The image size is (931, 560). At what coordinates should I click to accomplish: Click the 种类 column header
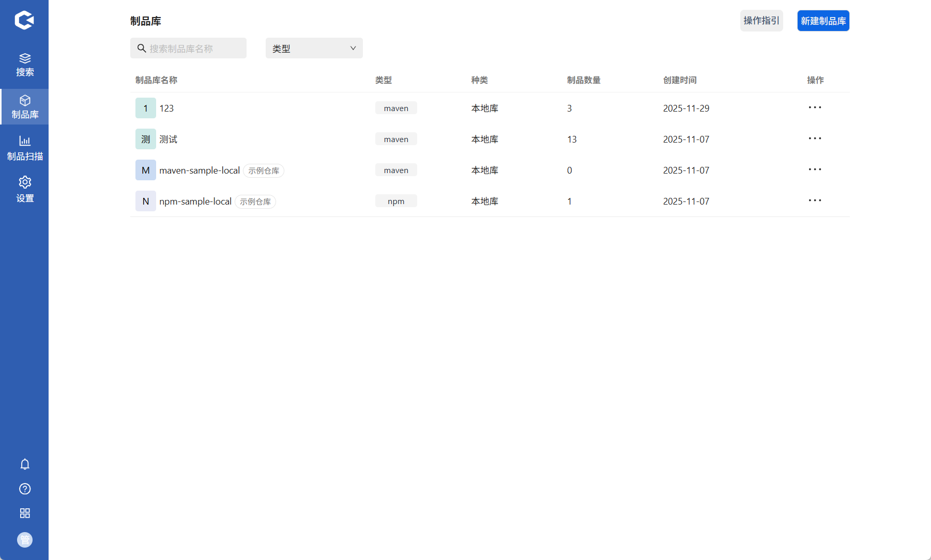pyautogui.click(x=479, y=80)
